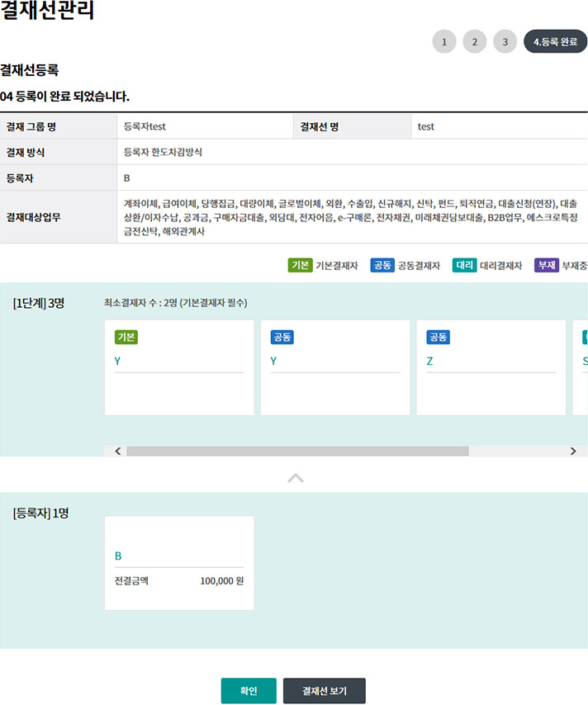Select the first approver Y card
Image resolution: width=588 pixels, height=705 pixels.
click(179, 367)
